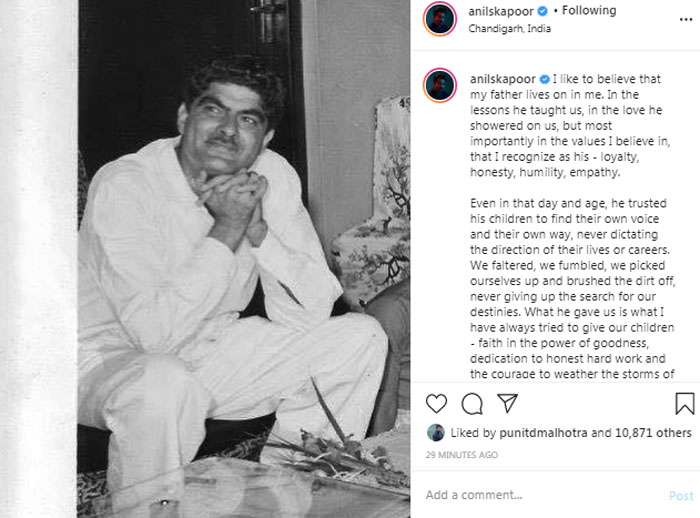Viewport: 700px width, 518px height.
Task: Click the Add a comment field
Action: click(540, 495)
